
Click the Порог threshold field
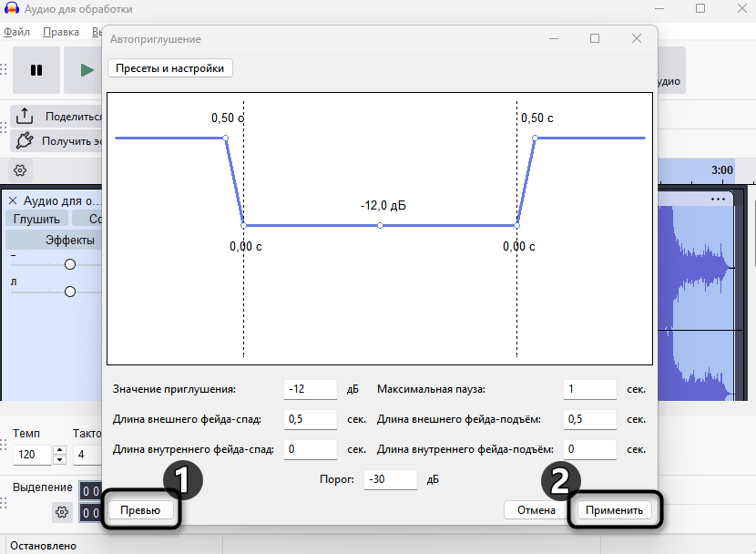click(x=390, y=479)
